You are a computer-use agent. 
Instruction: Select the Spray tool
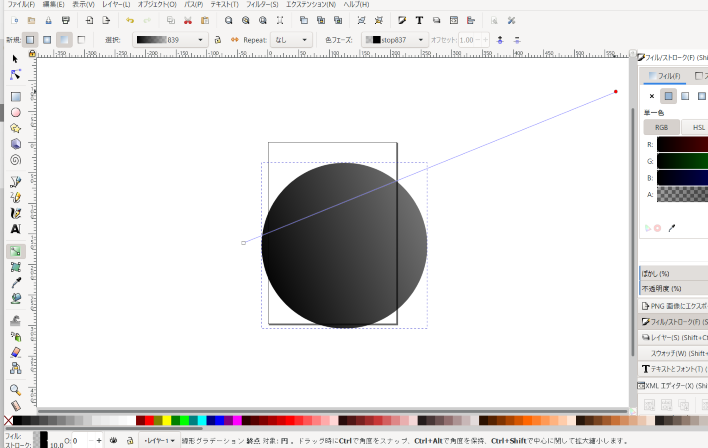(15, 336)
